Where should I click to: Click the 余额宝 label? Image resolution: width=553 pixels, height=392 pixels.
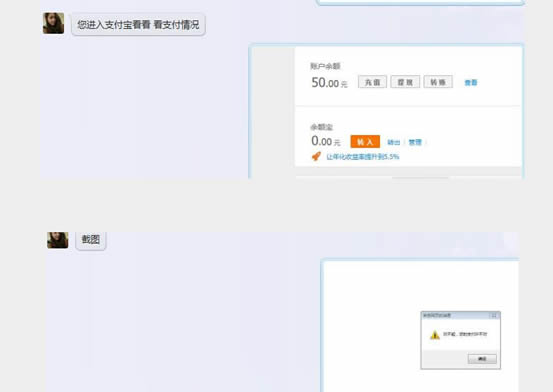point(321,127)
